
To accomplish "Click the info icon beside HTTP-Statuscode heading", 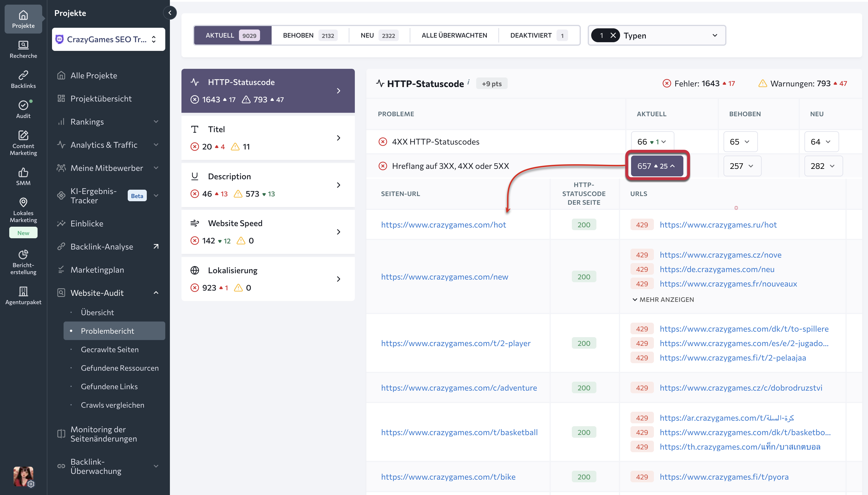I will click(468, 81).
